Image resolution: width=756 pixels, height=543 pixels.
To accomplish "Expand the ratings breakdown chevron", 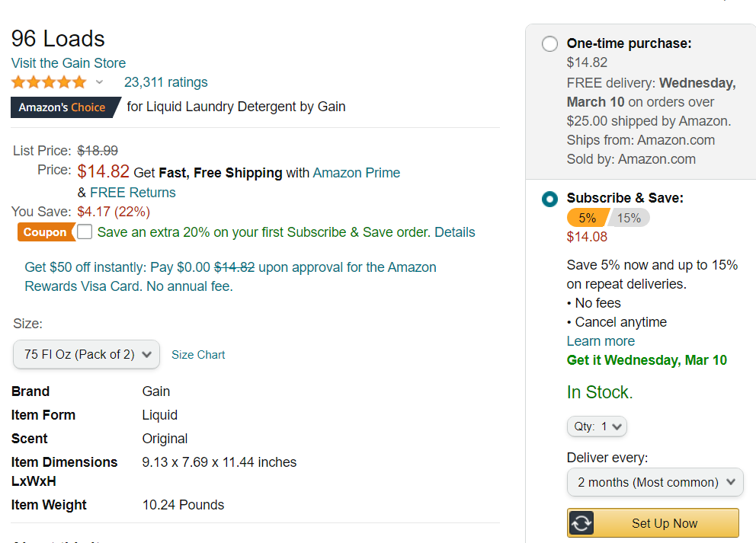I will [x=99, y=82].
